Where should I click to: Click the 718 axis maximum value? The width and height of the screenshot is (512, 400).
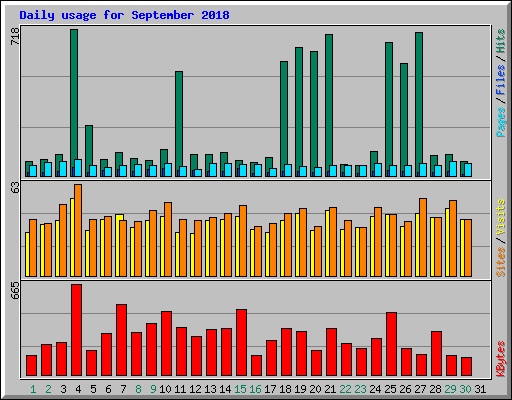point(15,36)
